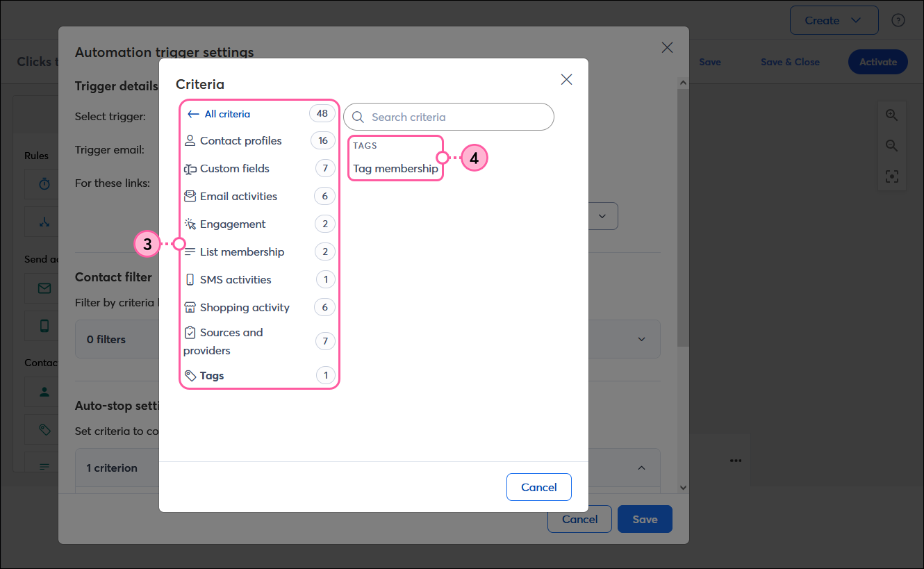The image size is (924, 569).
Task: Open the three-dots more options
Action: (x=736, y=461)
